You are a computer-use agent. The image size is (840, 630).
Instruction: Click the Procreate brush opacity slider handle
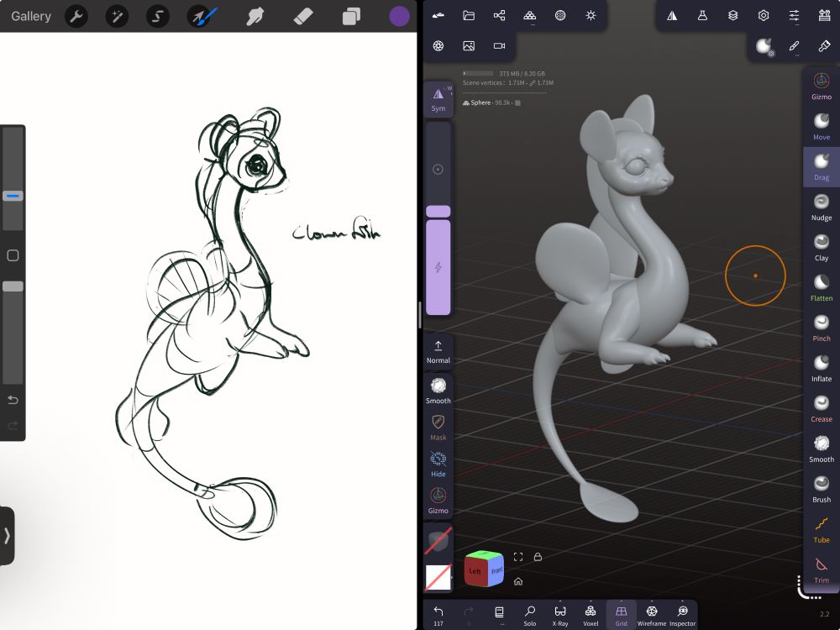pyautogui.click(x=13, y=286)
